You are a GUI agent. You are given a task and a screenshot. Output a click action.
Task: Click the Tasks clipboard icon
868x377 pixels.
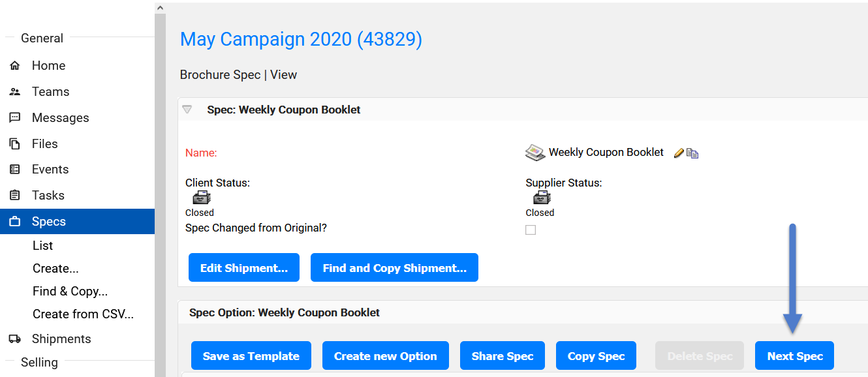point(14,196)
